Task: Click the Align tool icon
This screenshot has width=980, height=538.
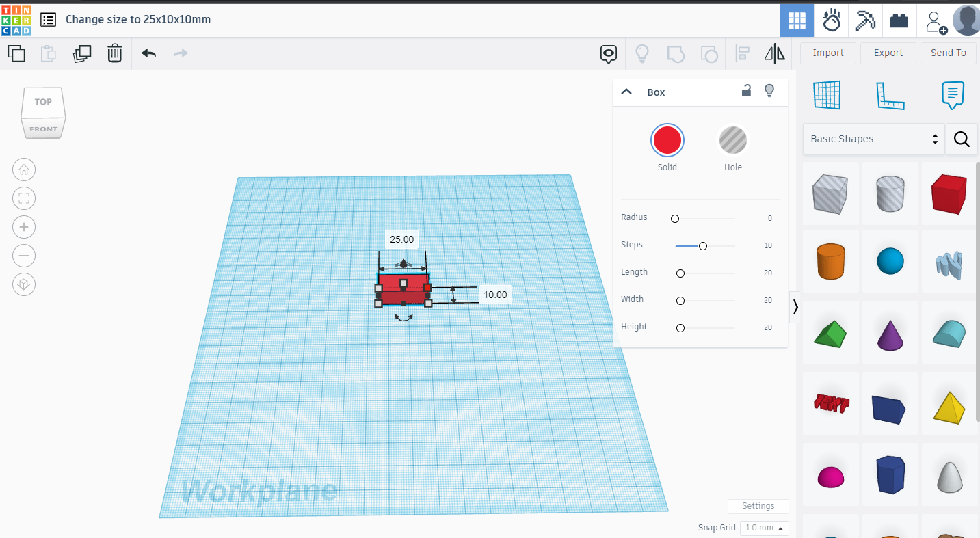Action: tap(742, 54)
